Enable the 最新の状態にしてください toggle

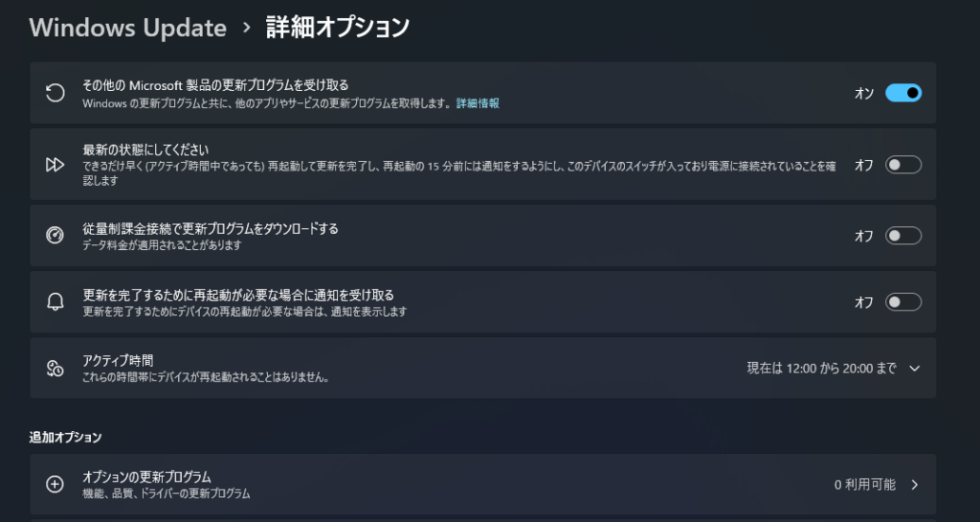[902, 165]
